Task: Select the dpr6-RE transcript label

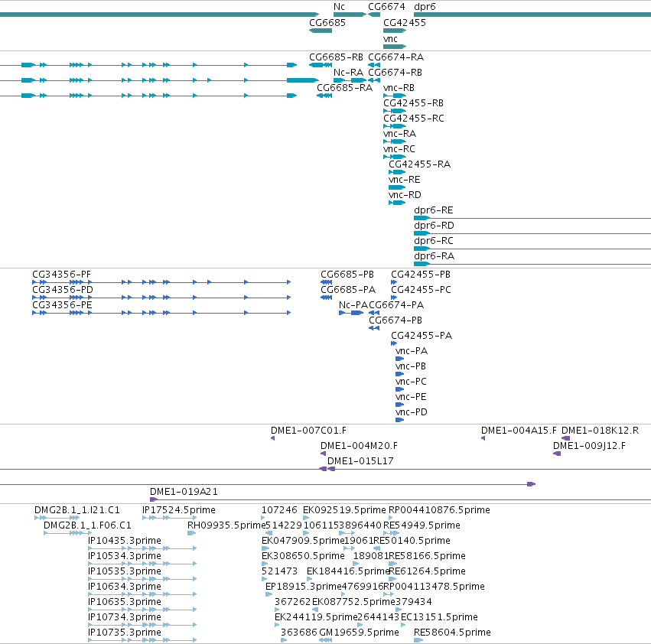Action: point(434,210)
